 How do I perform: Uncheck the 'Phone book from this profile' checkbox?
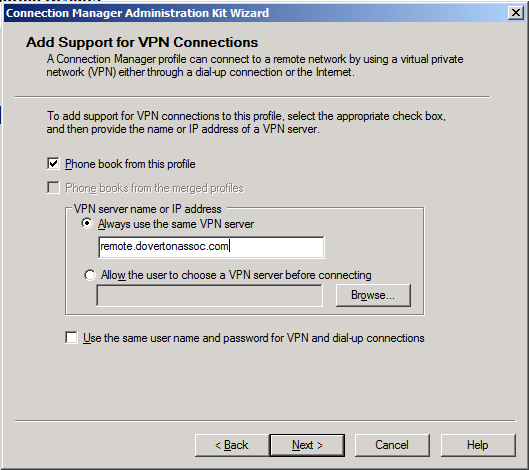tap(53, 164)
